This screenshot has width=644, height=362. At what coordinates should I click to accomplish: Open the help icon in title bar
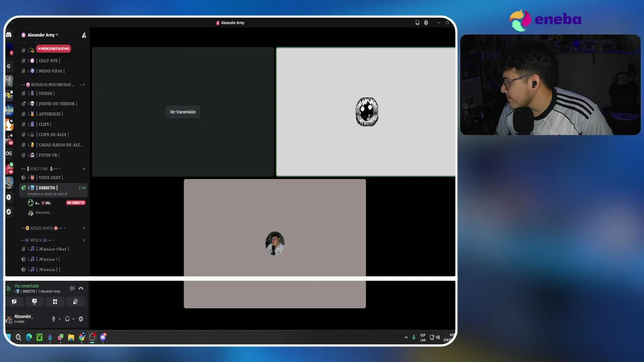pyautogui.click(x=426, y=23)
